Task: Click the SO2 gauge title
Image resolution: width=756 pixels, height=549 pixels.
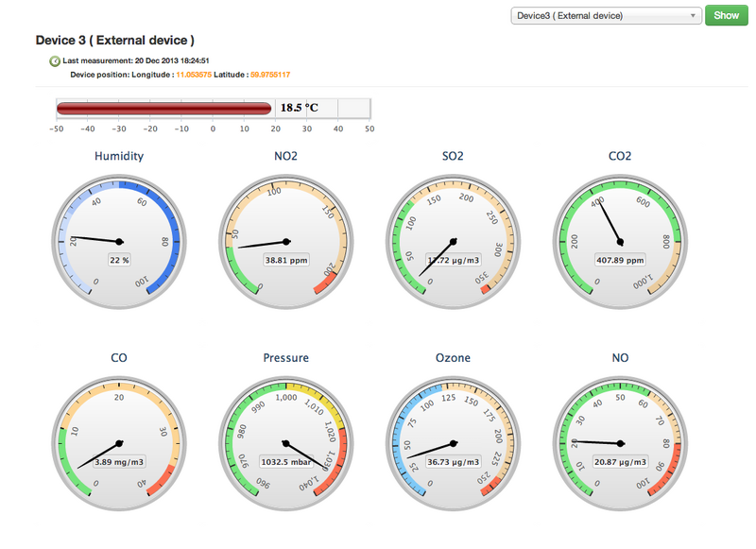Action: pyautogui.click(x=453, y=156)
